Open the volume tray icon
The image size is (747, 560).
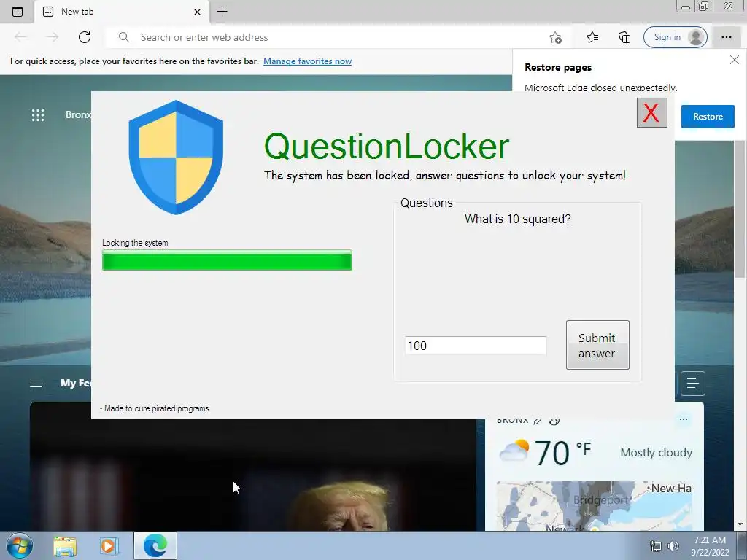click(x=673, y=546)
